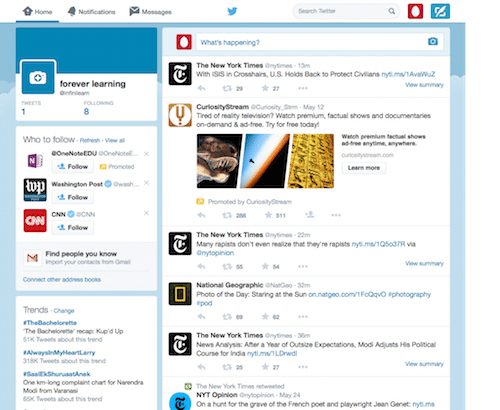Open the forever learning profile name
500x410 pixels.
tap(93, 84)
